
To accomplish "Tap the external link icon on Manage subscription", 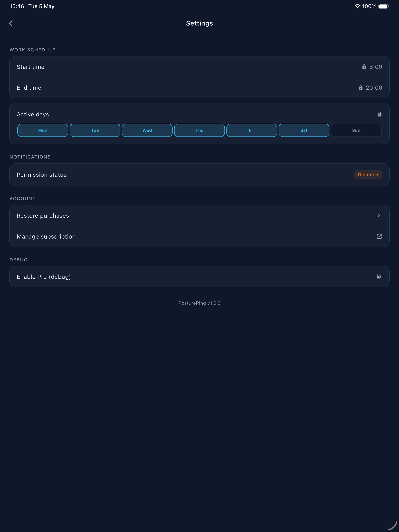I will click(379, 236).
